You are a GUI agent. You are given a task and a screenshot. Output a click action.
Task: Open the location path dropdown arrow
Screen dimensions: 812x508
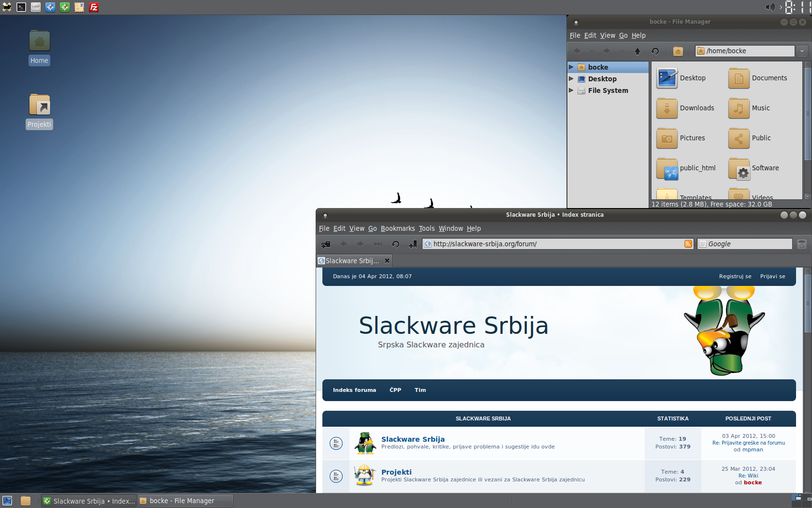[x=802, y=51]
